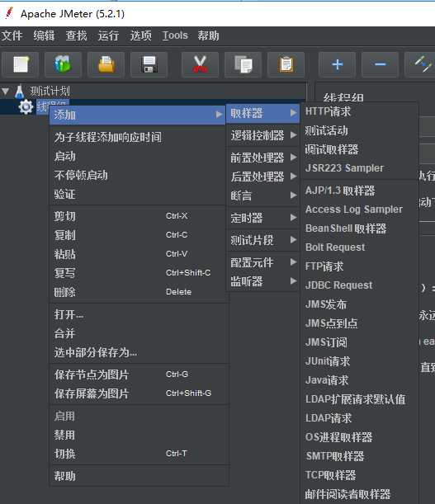The image size is (435, 504).
Task: Choose BeanShell 取样器
Action: [359, 228]
